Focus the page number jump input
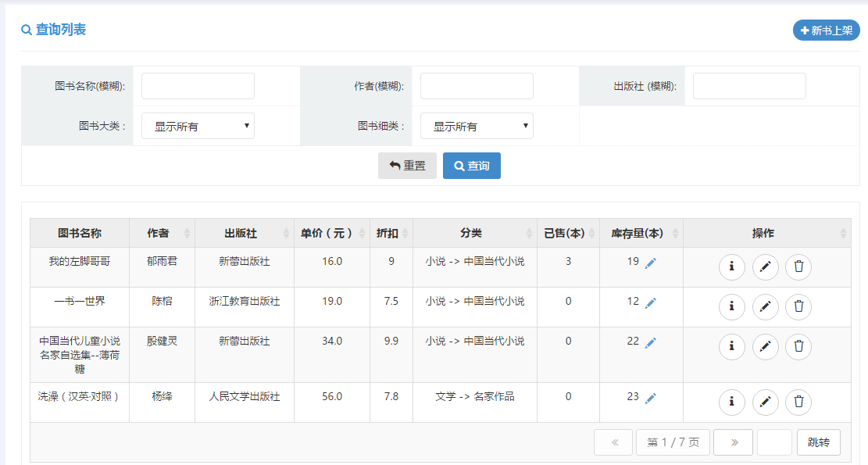 [774, 442]
